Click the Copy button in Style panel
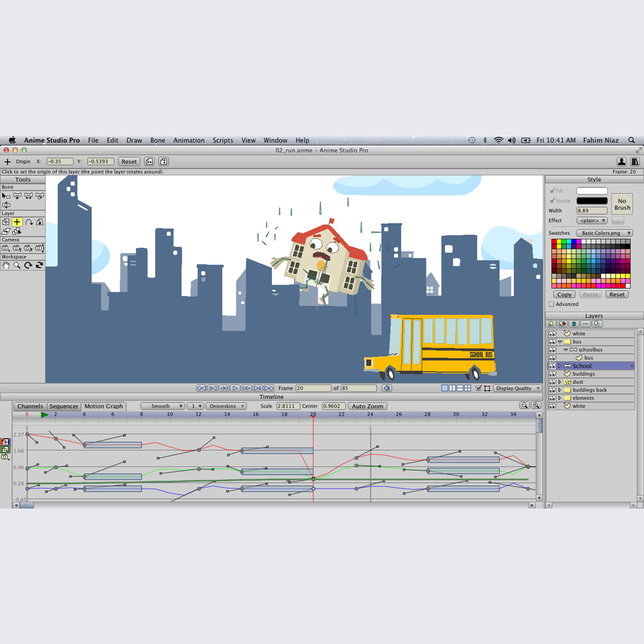644x644 pixels. (x=564, y=294)
